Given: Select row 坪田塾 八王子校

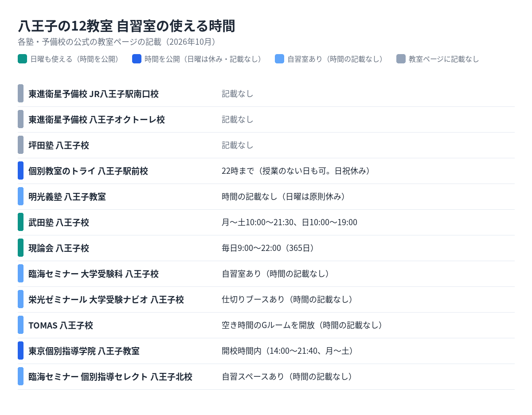Looking at the screenshot, I should click(266, 145).
